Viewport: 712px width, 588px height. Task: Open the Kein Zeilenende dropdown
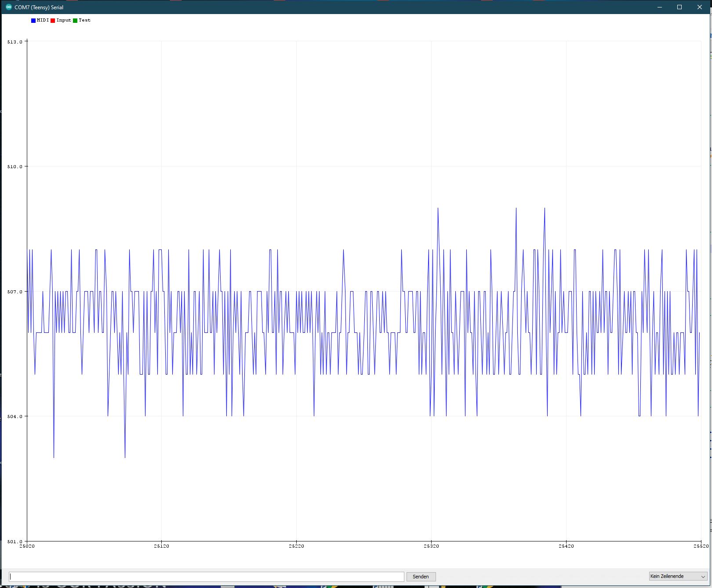point(678,576)
